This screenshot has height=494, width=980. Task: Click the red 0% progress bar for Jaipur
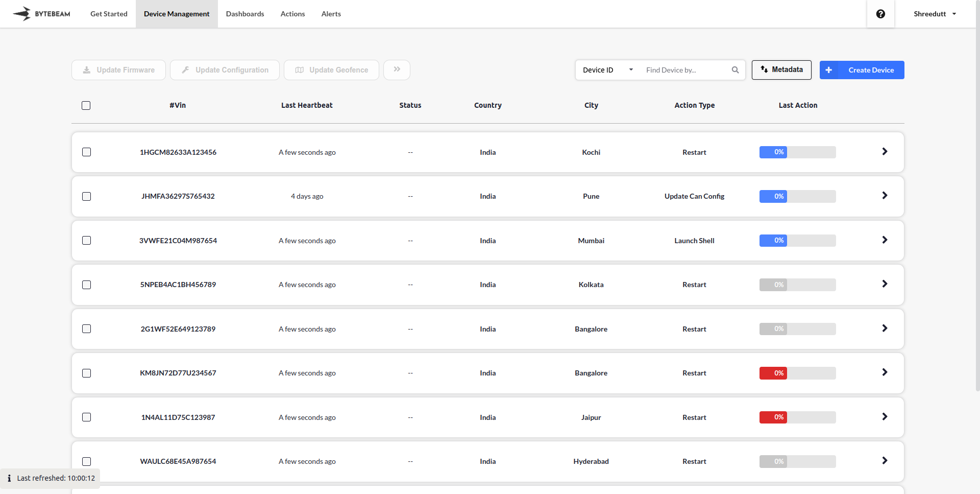pyautogui.click(x=797, y=417)
